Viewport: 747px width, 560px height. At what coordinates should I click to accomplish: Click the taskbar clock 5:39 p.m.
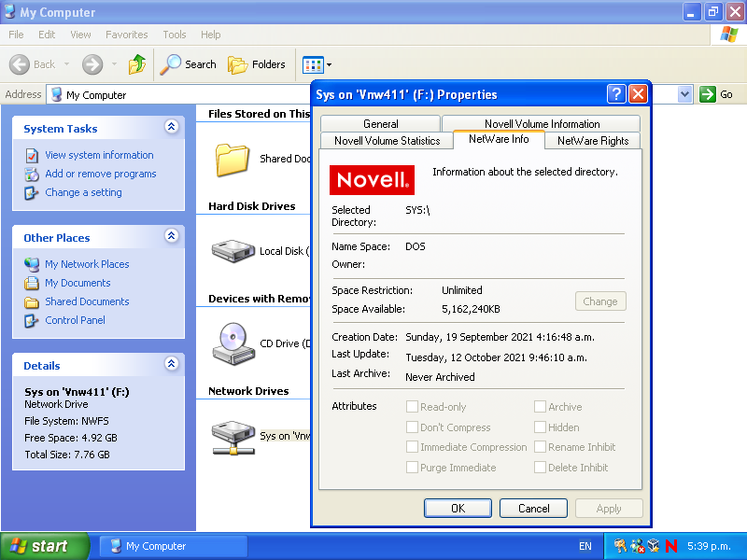point(709,546)
